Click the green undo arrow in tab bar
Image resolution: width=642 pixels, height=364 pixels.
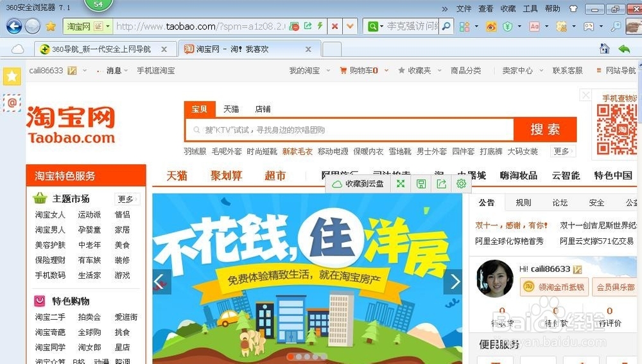coord(624,49)
